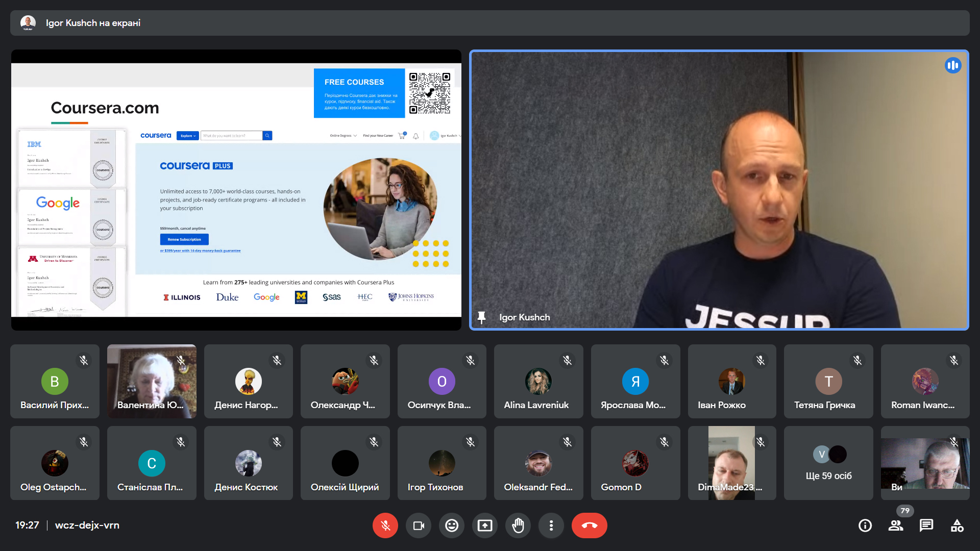The width and height of the screenshot is (980, 551).
Task: Click the shared Coursera.com presentation screen
Action: [236, 190]
